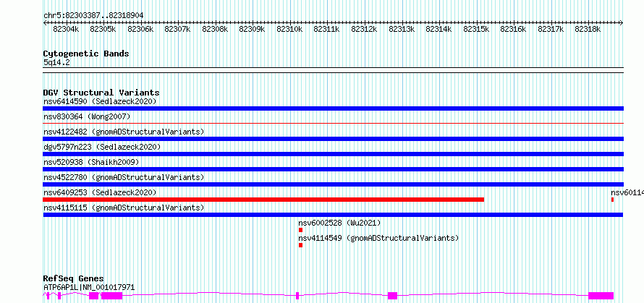
Task: Click the 82305k ruler tick label
Action: [103, 29]
